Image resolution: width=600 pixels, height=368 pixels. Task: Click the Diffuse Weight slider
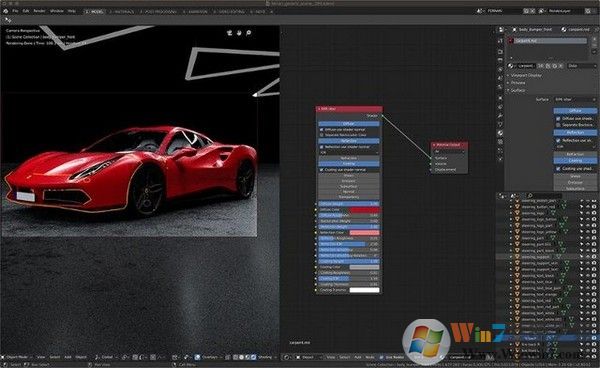[x=349, y=204]
